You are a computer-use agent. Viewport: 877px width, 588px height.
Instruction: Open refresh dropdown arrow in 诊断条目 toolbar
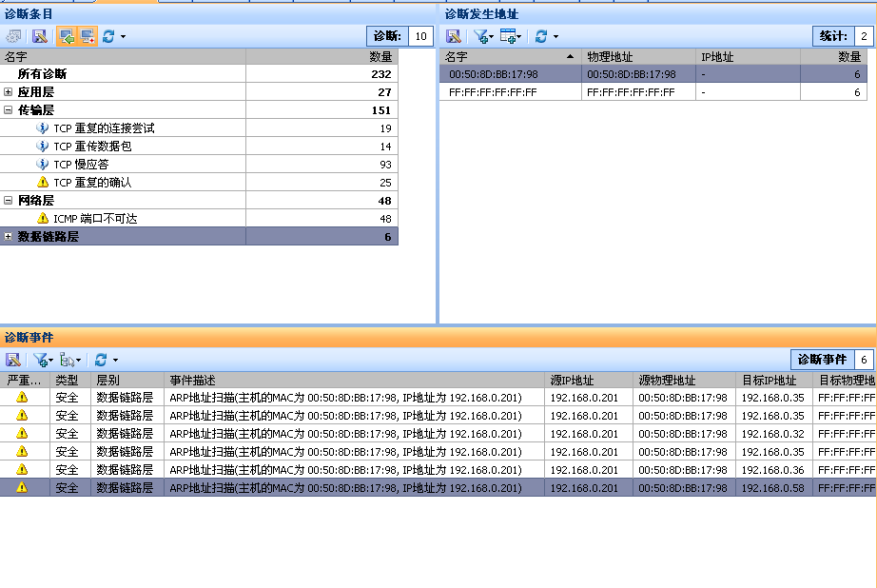coord(123,37)
